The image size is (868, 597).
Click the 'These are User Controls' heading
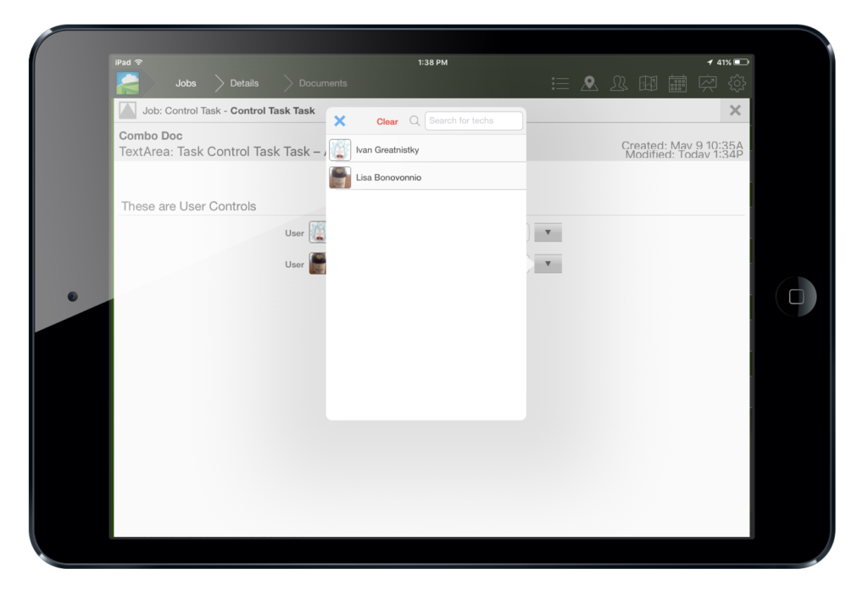(x=188, y=206)
